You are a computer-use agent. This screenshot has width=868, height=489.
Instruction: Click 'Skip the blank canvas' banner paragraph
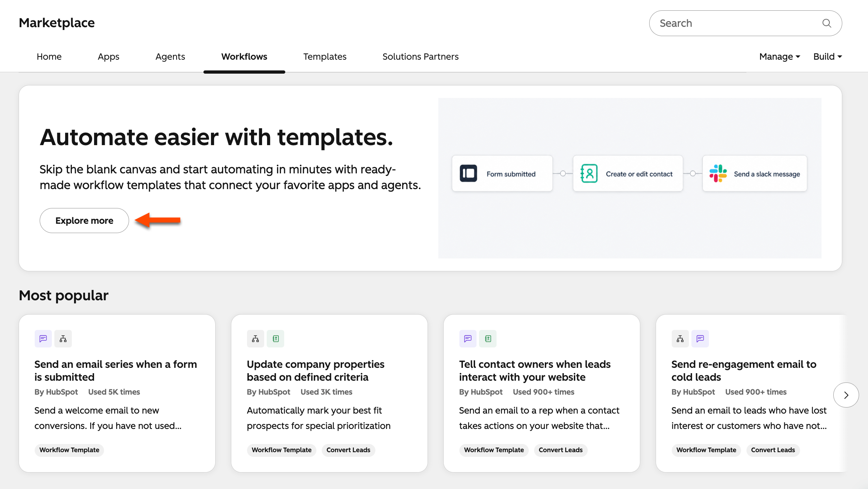230,177
